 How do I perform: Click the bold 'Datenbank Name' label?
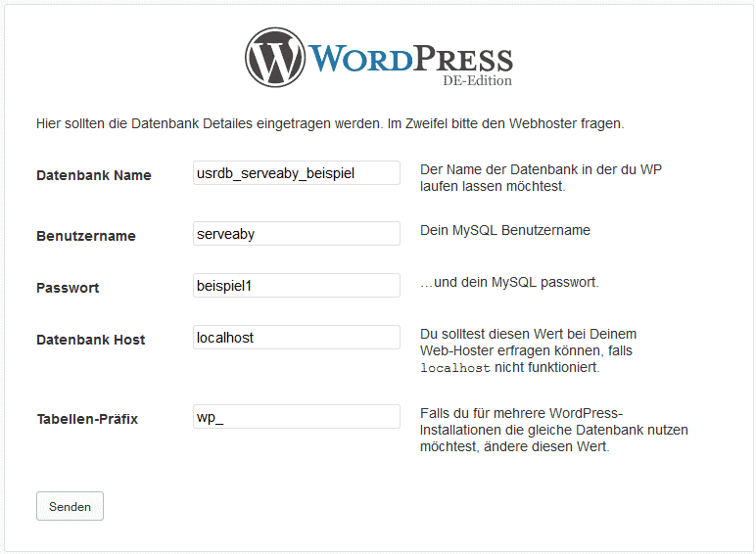(x=94, y=176)
